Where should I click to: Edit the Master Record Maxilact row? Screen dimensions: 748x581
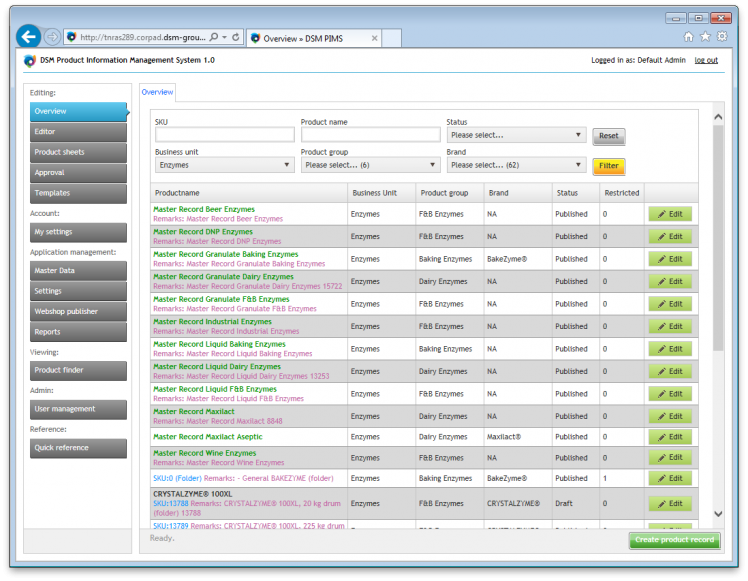pos(670,416)
